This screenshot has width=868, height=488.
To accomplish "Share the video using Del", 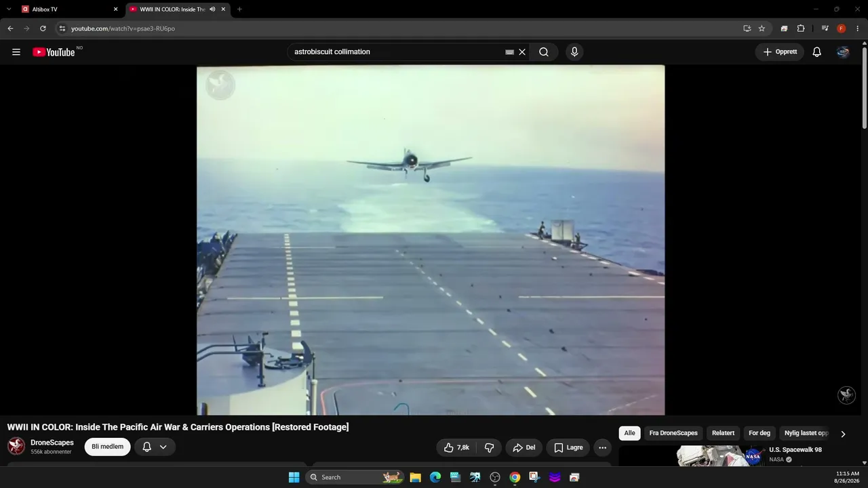I will pyautogui.click(x=524, y=447).
